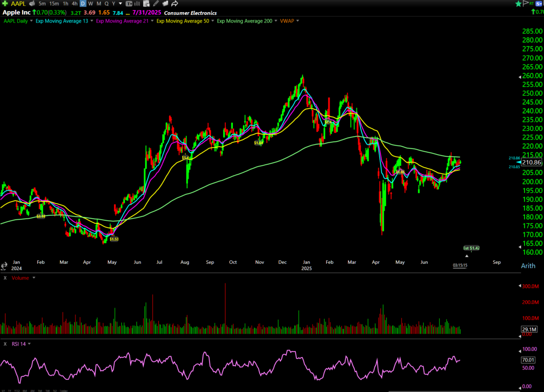
Task: Click the 3.69 value in the header
Action: [89, 13]
